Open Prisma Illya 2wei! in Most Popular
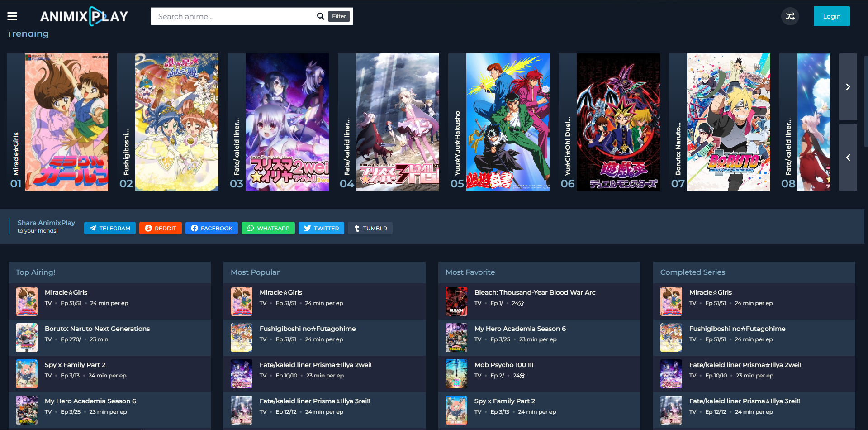Screen dimensions: 868x430 [316, 365]
